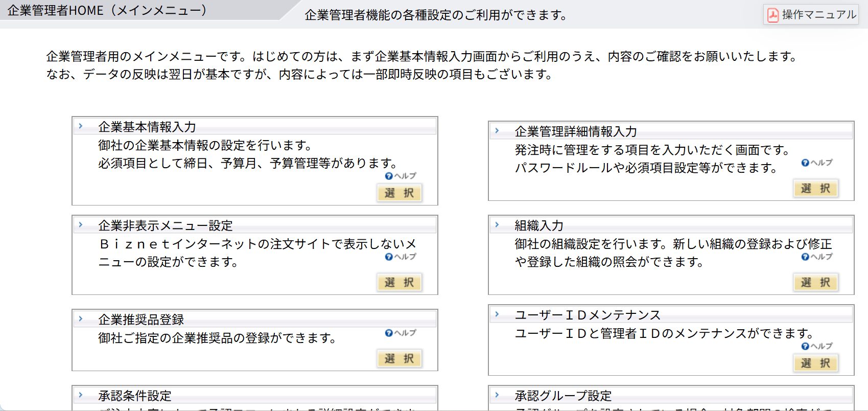Screen dimensions: 868x411
Task: Select the 企業非表示メニュー設定 heading
Action: (166, 225)
